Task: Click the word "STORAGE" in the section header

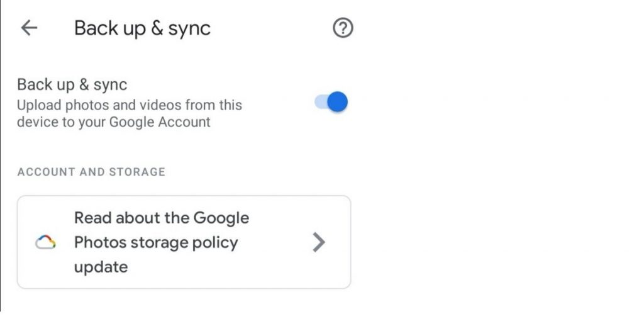Action: coord(136,172)
